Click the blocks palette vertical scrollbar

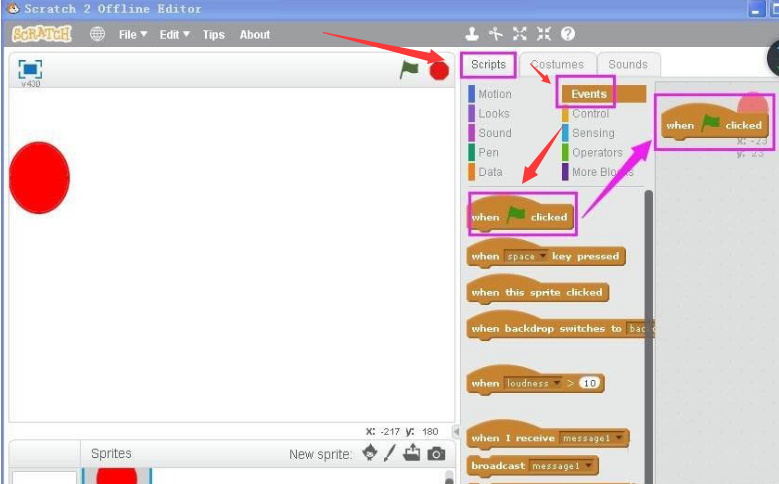[x=648, y=336]
